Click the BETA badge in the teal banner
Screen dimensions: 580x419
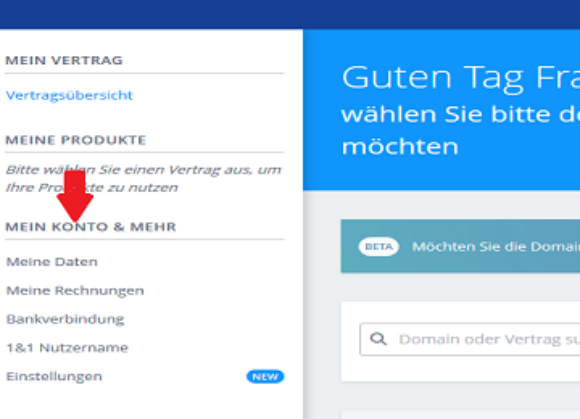coord(378,247)
